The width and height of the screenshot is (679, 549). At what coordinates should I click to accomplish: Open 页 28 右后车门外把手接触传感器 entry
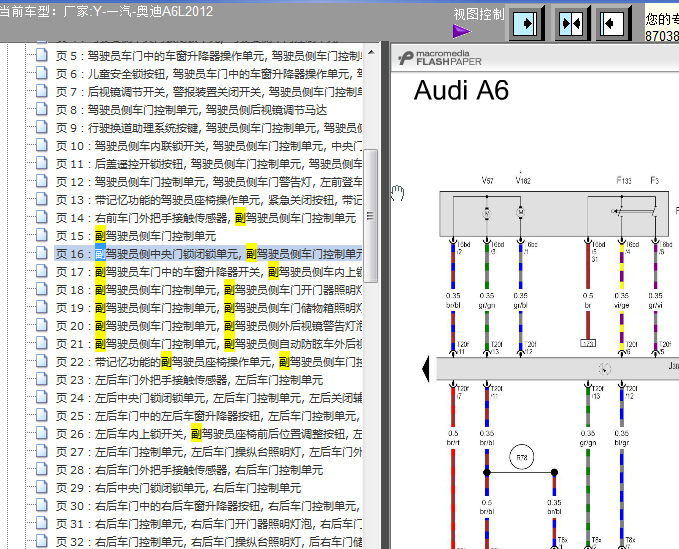[x=189, y=470]
